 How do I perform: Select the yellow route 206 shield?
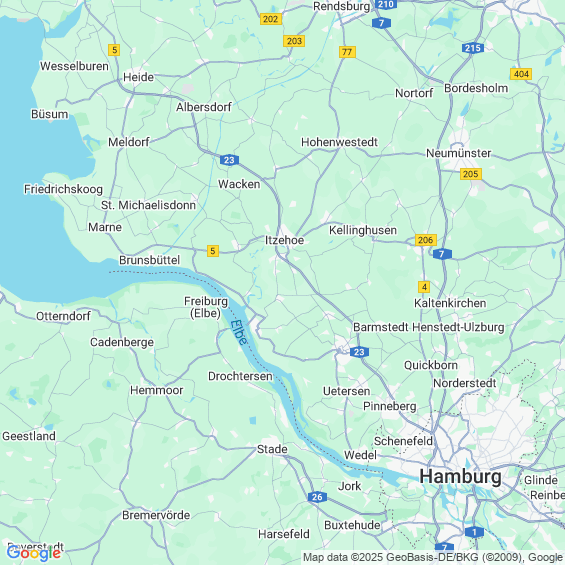(426, 240)
